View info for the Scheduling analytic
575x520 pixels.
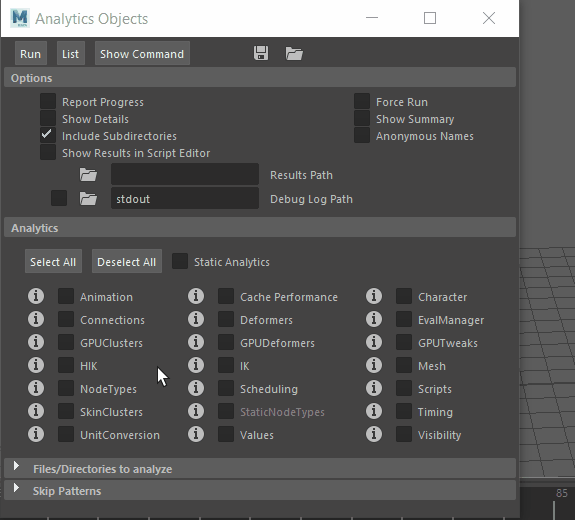[196, 388]
